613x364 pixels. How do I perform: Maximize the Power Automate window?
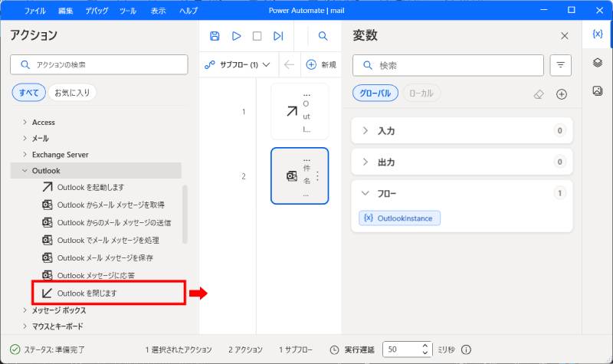click(x=572, y=10)
